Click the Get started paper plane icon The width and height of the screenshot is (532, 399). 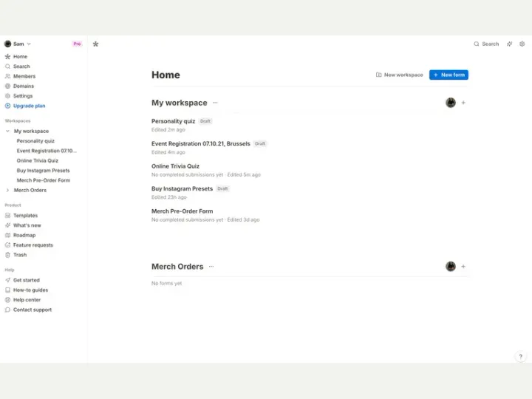[x=8, y=280]
